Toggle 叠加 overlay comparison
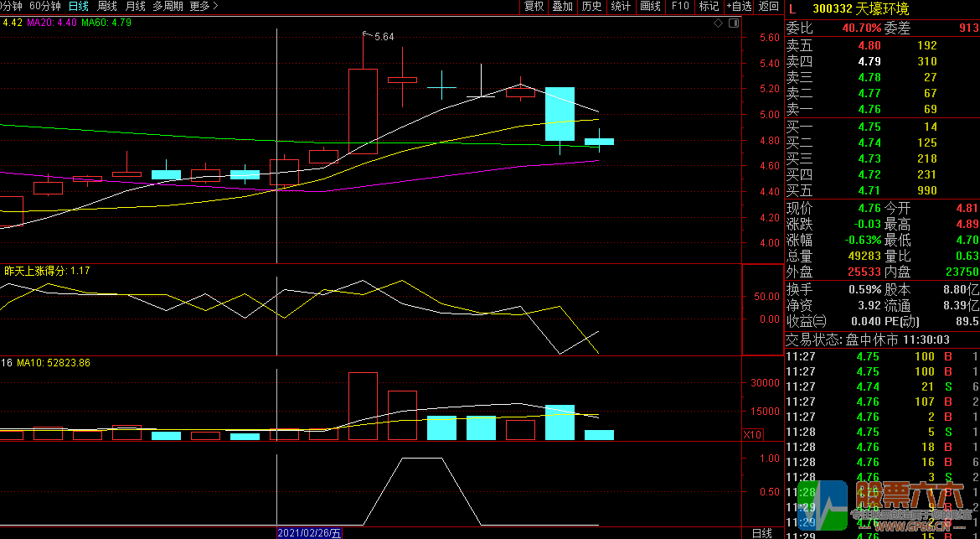This screenshot has height=539, width=980. (562, 7)
